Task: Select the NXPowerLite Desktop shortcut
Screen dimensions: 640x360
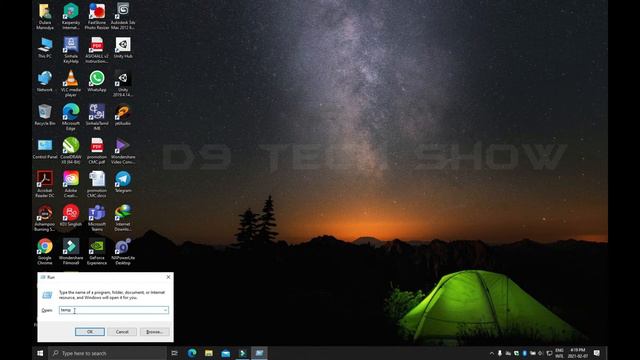Action: click(x=123, y=251)
